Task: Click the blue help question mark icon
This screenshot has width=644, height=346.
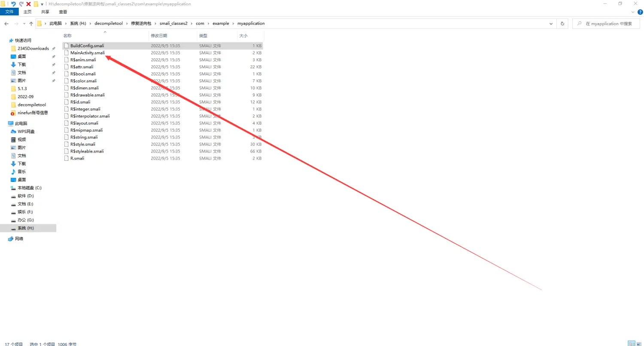Action: (640, 12)
